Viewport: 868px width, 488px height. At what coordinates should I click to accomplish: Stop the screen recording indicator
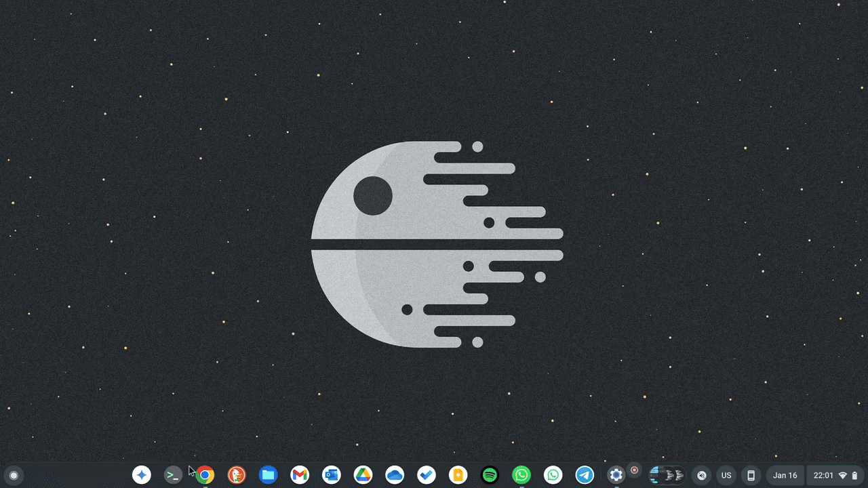pos(635,470)
